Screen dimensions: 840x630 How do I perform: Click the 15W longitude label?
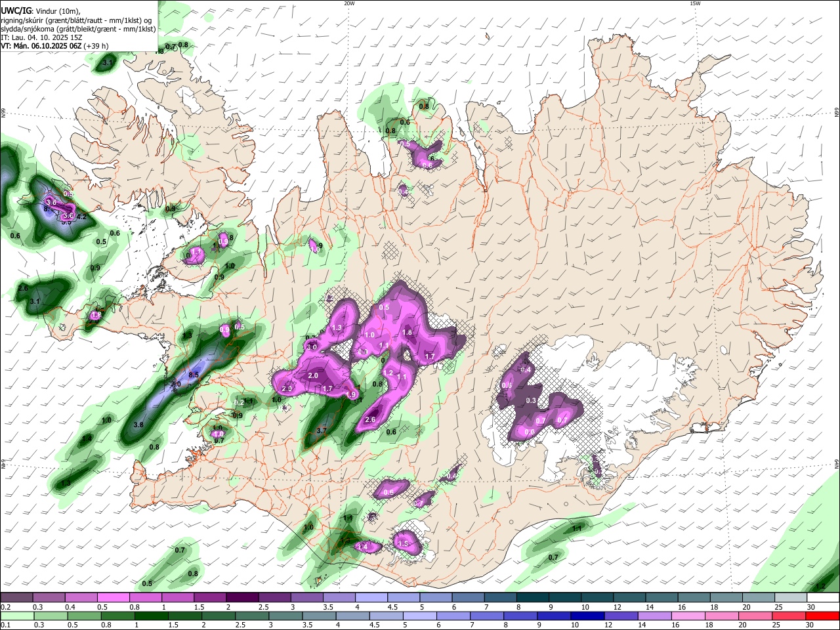695,3
